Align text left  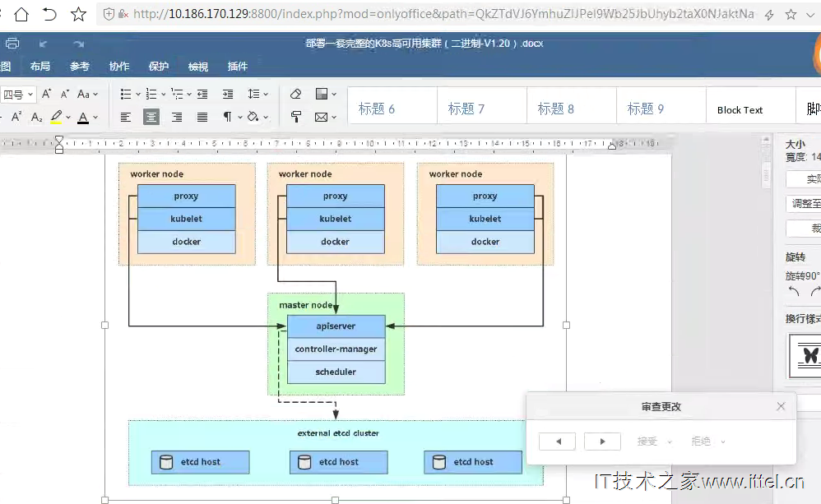click(x=126, y=118)
